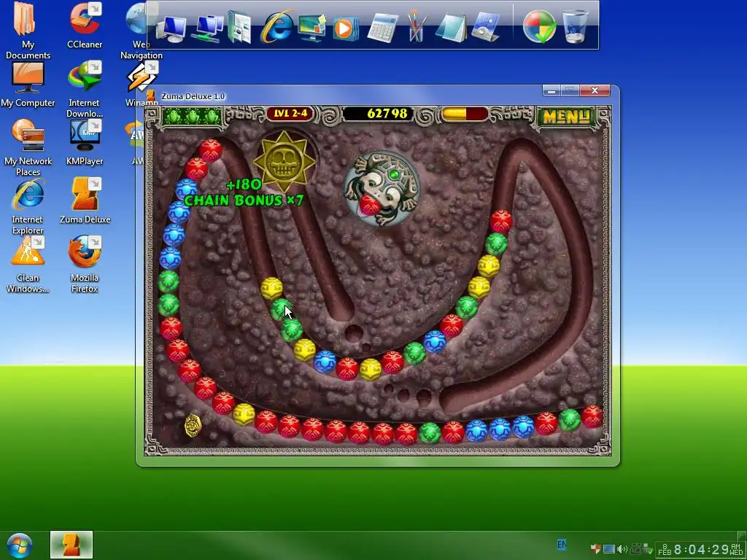Click the taskbar clock showing 8:04:29
Viewport: 747px width, 560px height.
[701, 550]
